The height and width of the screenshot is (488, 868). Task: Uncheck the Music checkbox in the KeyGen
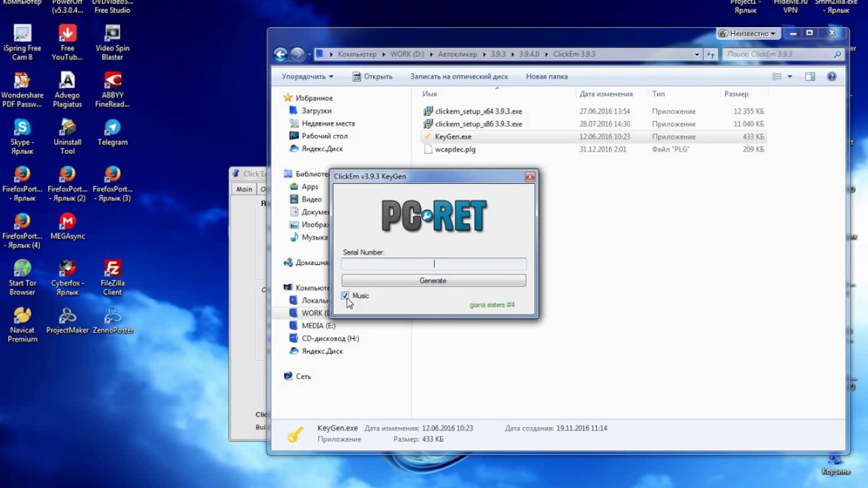tap(345, 296)
